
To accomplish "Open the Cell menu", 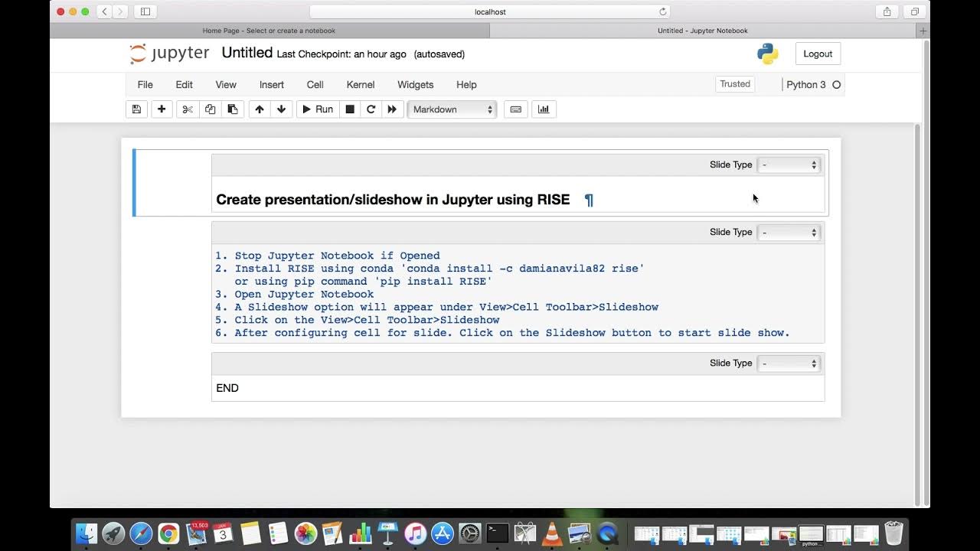I will pos(315,85).
